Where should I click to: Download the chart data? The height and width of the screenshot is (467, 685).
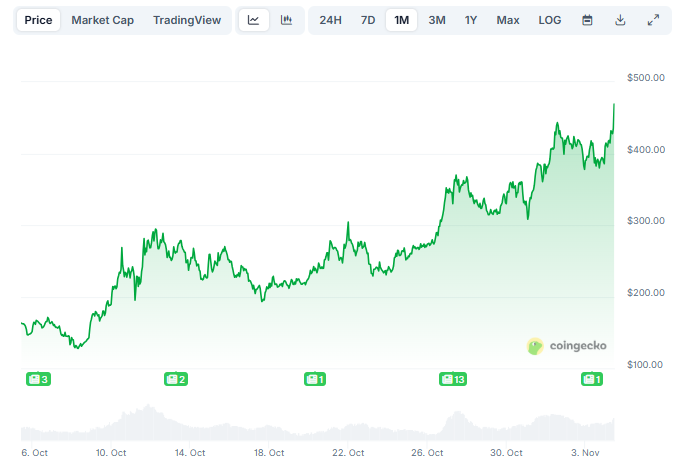620,20
